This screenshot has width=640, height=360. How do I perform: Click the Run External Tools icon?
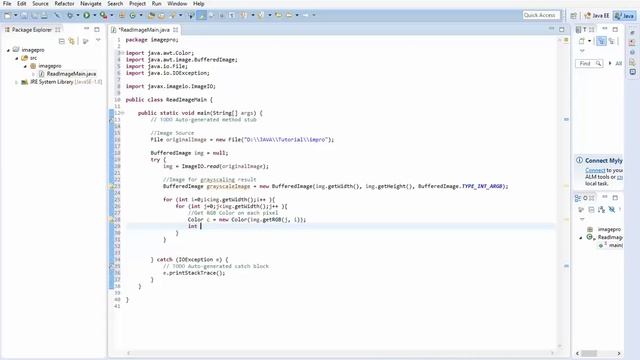[103, 16]
